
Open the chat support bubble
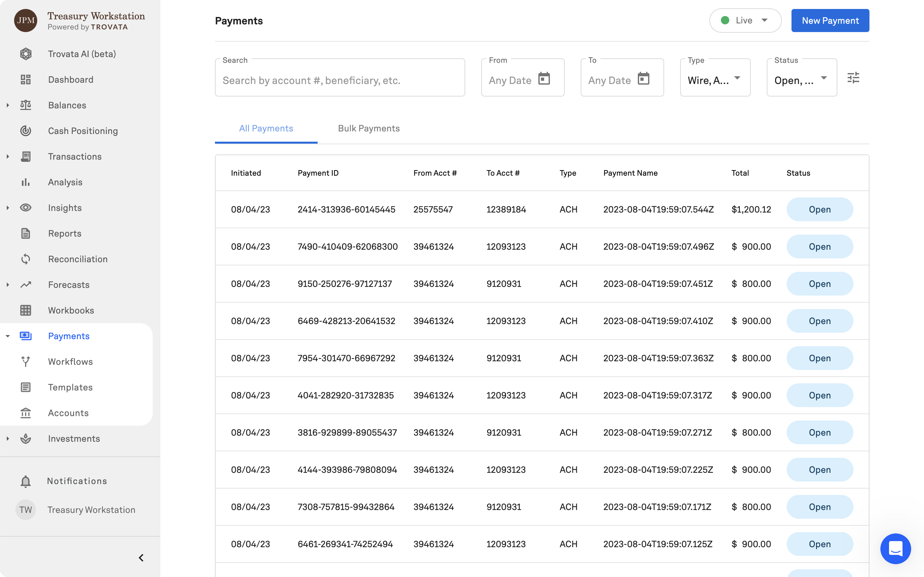click(895, 548)
